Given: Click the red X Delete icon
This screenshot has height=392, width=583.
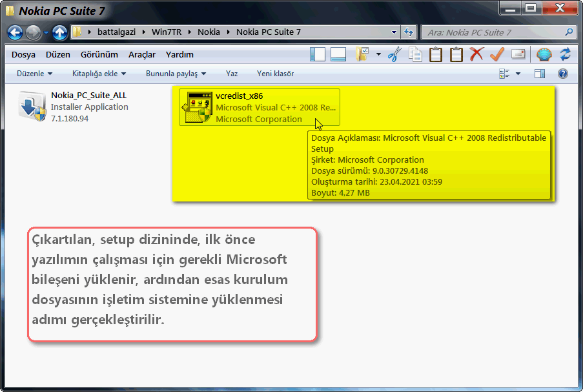Looking at the screenshot, I should (x=476, y=54).
